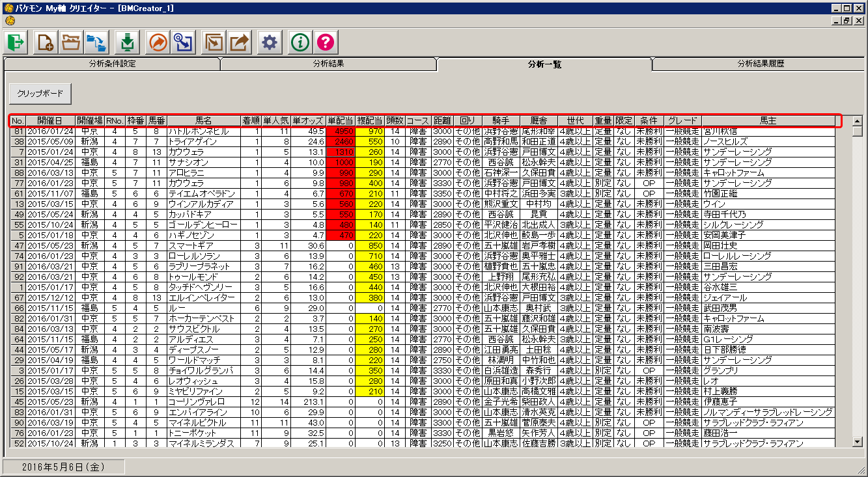This screenshot has height=477, width=868.
Task: Select the 分析一覧 tab
Action: (544, 64)
